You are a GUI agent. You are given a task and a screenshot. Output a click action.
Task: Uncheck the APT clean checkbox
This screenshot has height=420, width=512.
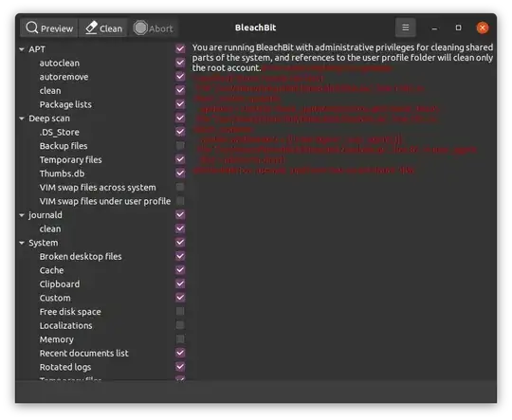click(180, 90)
